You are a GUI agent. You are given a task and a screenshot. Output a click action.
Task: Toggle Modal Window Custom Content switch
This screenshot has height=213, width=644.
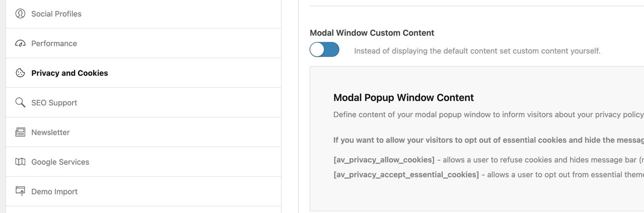pyautogui.click(x=325, y=49)
